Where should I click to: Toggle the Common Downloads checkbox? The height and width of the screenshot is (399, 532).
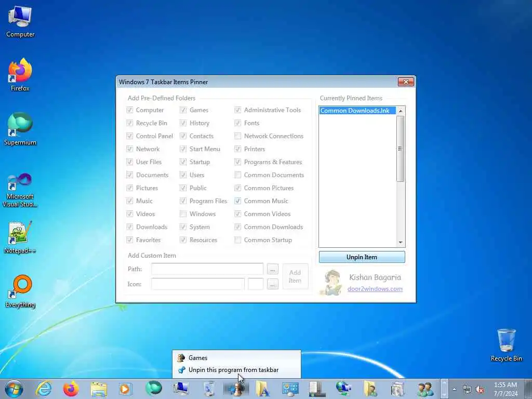pos(238,227)
